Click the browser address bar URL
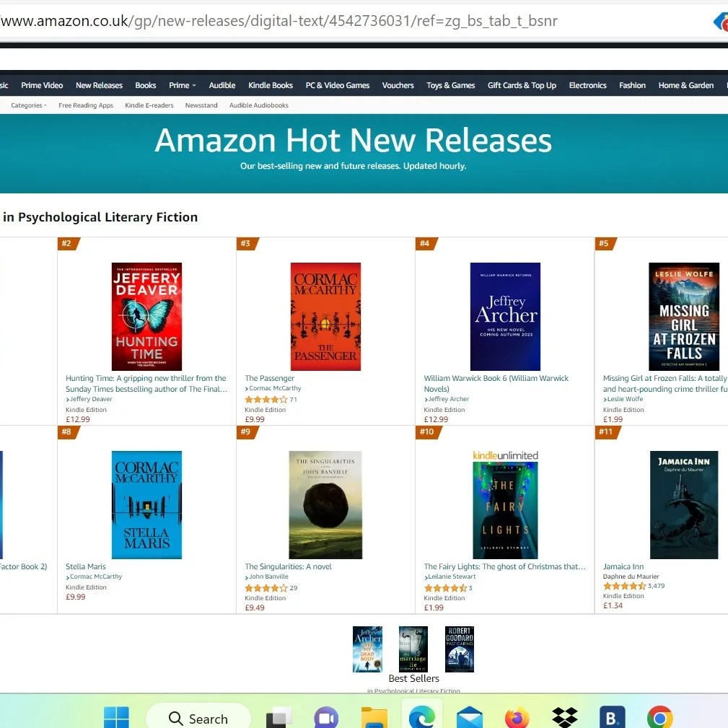728x728 pixels. pyautogui.click(x=279, y=21)
